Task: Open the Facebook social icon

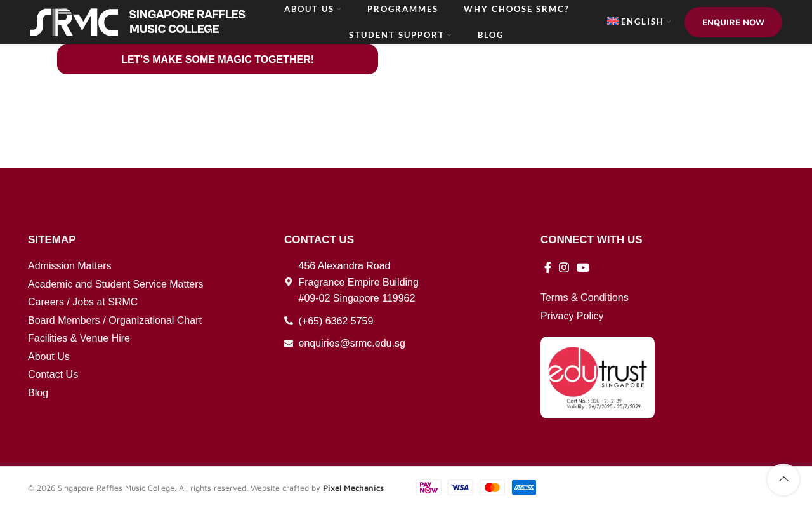Action: pos(547,267)
